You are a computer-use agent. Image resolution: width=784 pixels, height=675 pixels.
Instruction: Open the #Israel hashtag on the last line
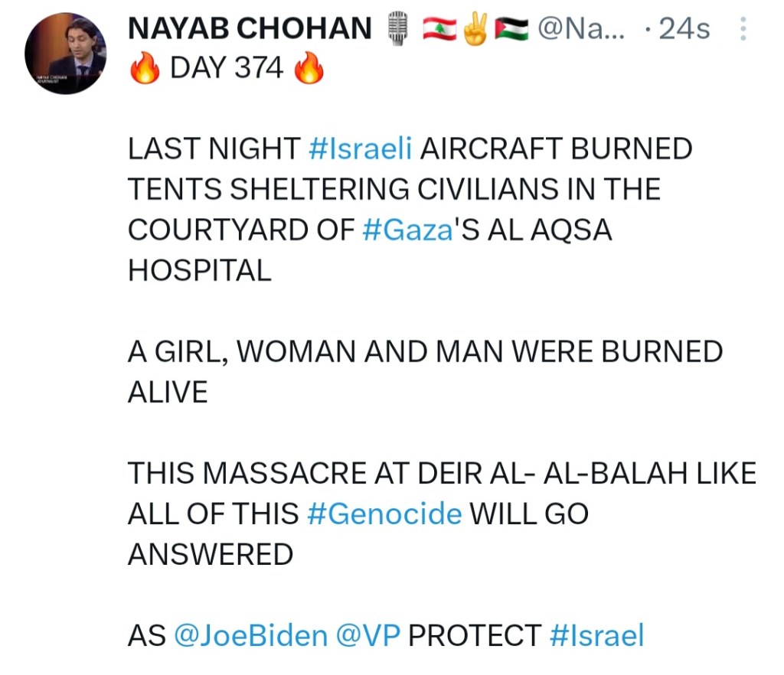coord(597,636)
